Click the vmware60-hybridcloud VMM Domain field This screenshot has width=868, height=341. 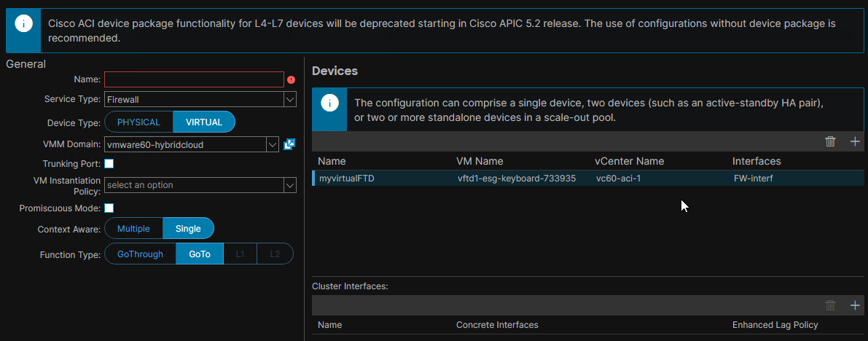tap(185, 144)
